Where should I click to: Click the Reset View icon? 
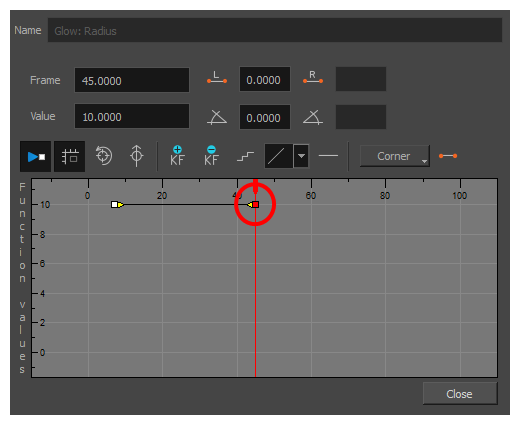coord(104,156)
